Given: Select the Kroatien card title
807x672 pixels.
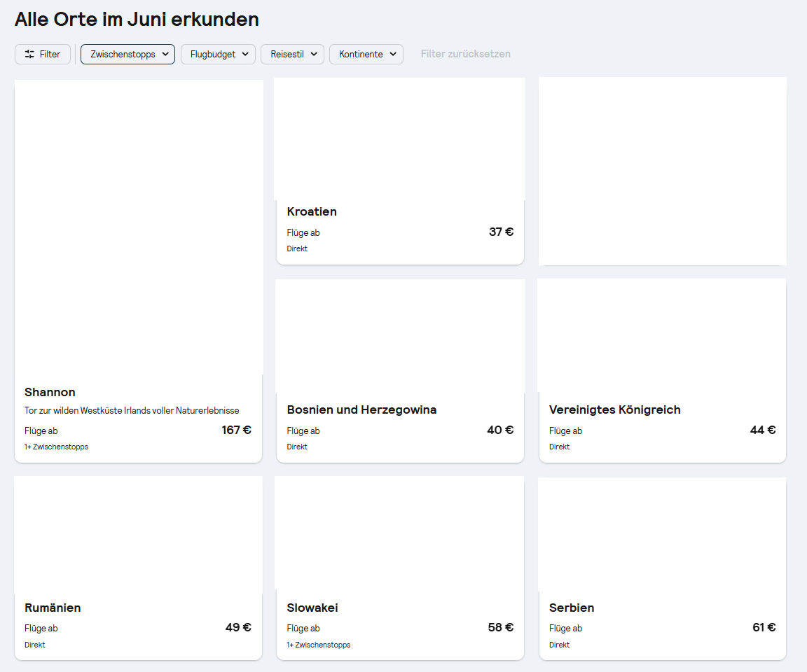Looking at the screenshot, I should click(312, 211).
